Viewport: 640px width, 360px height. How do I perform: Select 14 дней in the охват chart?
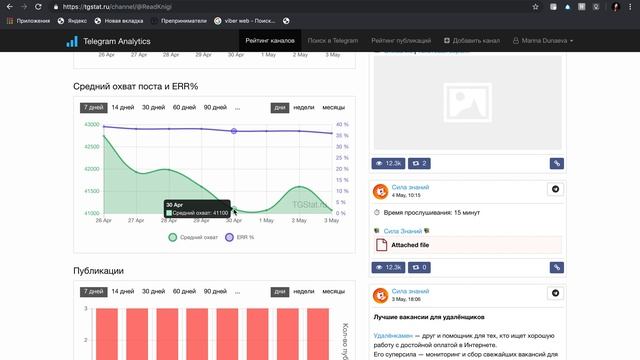tap(123, 107)
